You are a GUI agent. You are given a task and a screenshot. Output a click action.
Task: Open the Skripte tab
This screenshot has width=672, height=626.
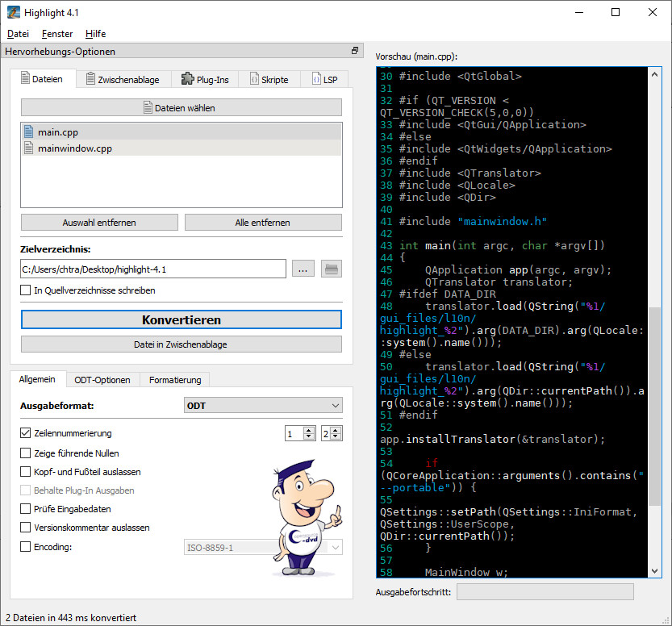[x=268, y=80]
